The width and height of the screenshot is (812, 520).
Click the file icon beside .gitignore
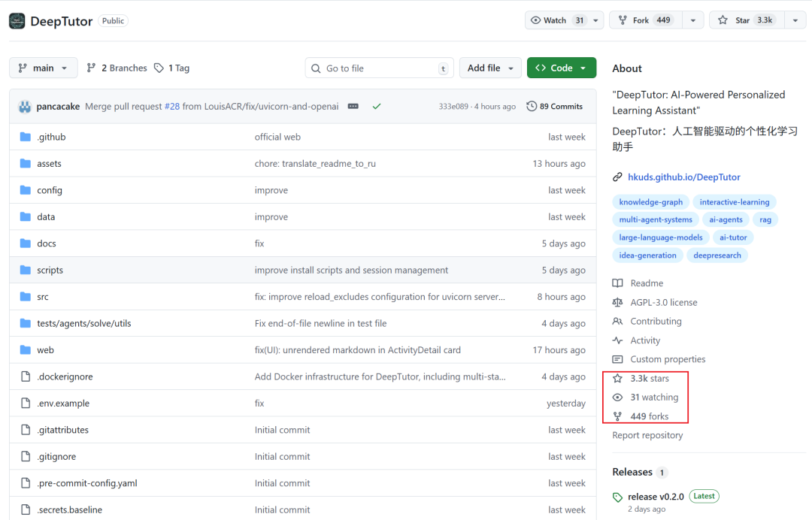click(26, 456)
